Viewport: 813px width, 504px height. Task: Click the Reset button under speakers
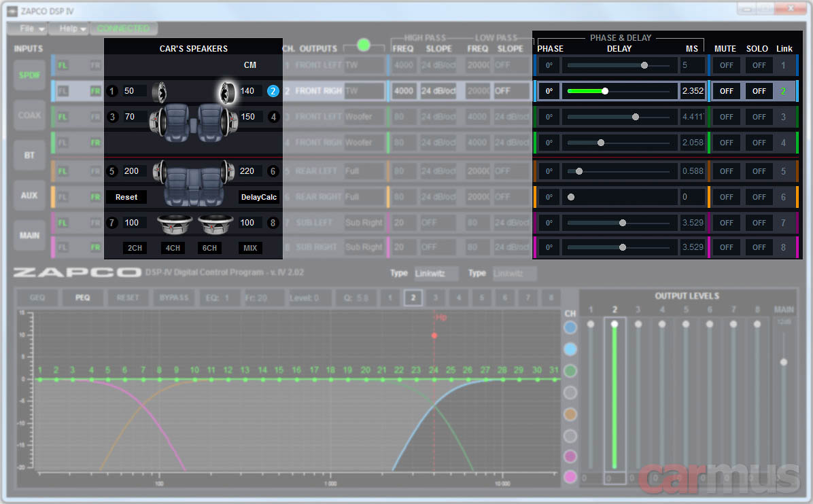[x=126, y=198]
